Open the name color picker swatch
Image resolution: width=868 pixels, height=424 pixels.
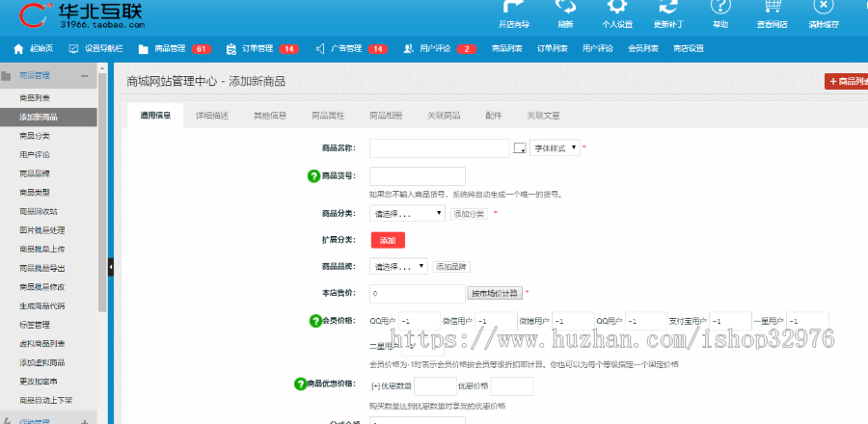coord(519,148)
